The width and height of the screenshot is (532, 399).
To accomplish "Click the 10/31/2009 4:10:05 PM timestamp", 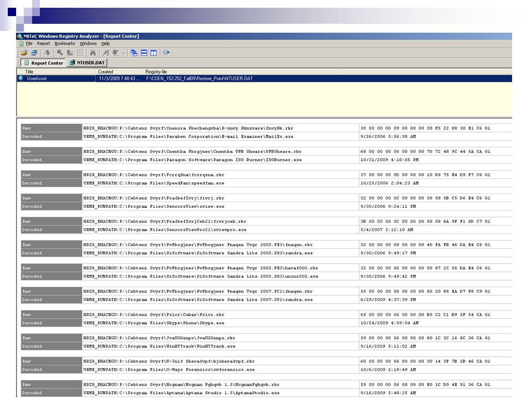I will pyautogui.click(x=390, y=160).
